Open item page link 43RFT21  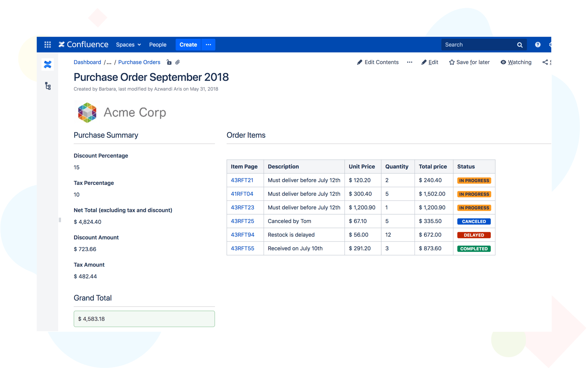tap(242, 180)
